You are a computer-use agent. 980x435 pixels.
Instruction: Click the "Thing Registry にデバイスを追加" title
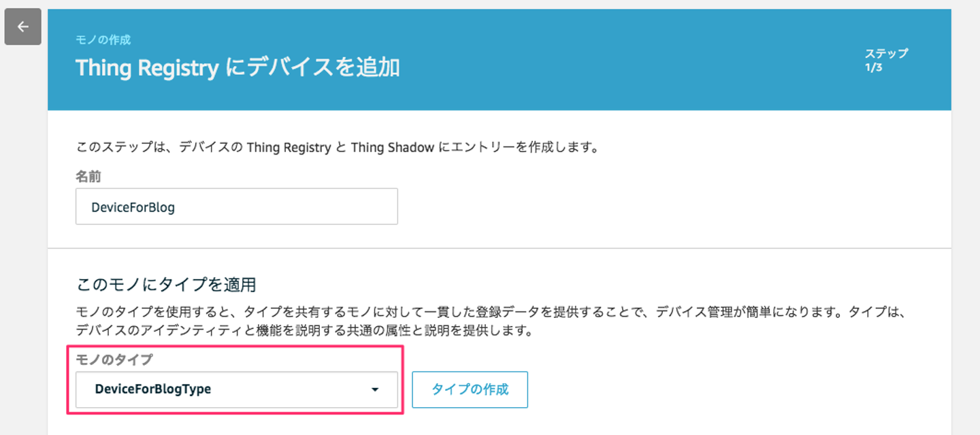238,68
